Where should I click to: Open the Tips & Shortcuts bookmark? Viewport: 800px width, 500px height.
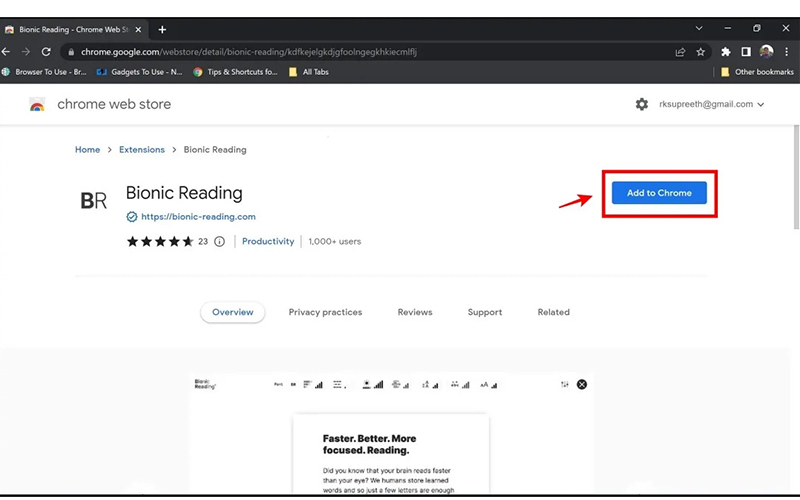click(236, 72)
